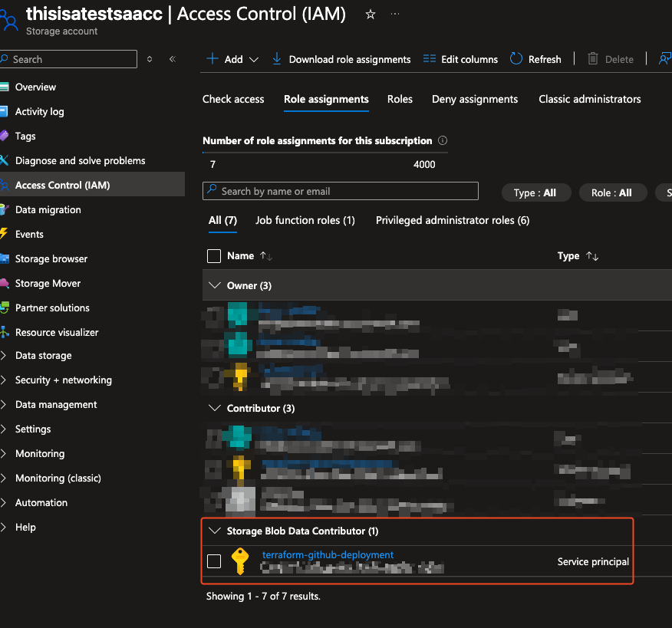Open the terraform-github-deployment link
The height and width of the screenshot is (628, 672).
328,554
